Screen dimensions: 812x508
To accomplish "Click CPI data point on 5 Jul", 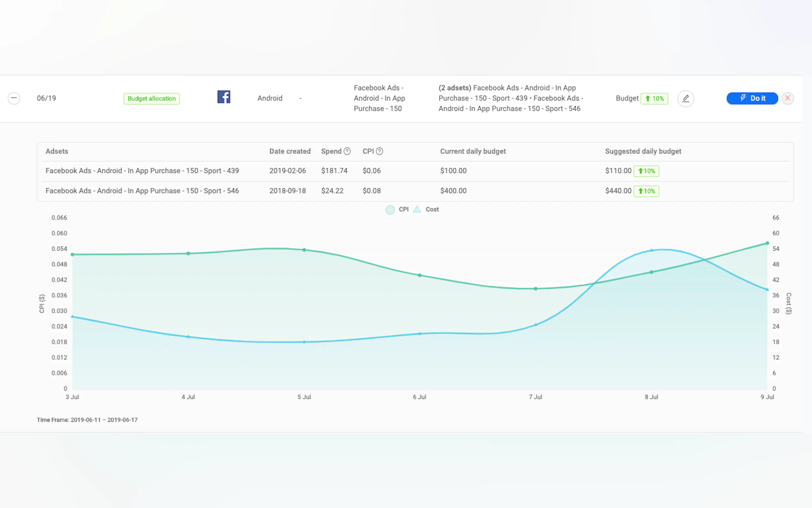I will click(304, 250).
